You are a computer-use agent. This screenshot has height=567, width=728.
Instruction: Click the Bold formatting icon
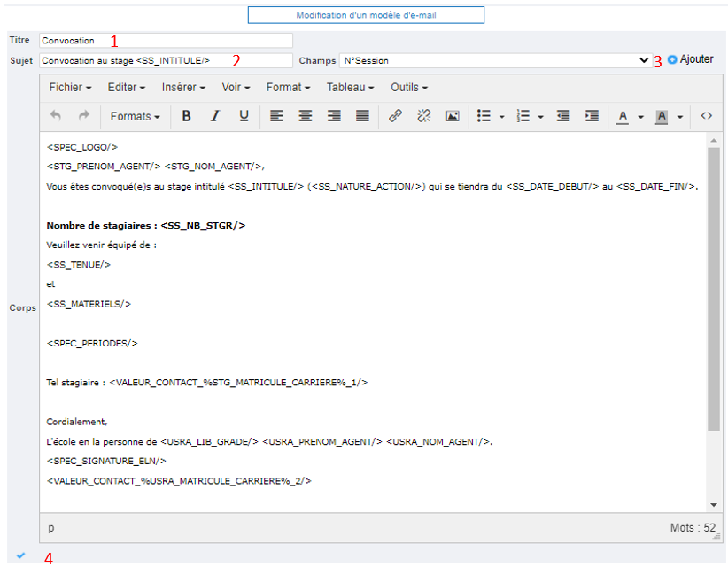coord(186,116)
